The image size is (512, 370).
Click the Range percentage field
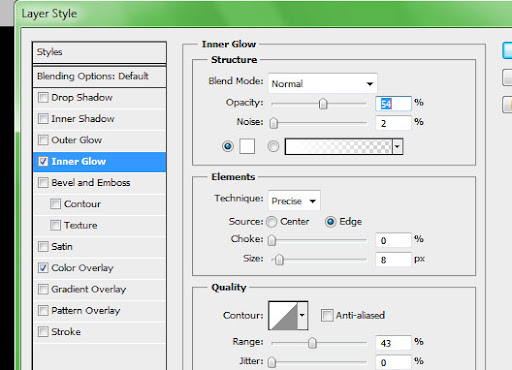coord(393,343)
